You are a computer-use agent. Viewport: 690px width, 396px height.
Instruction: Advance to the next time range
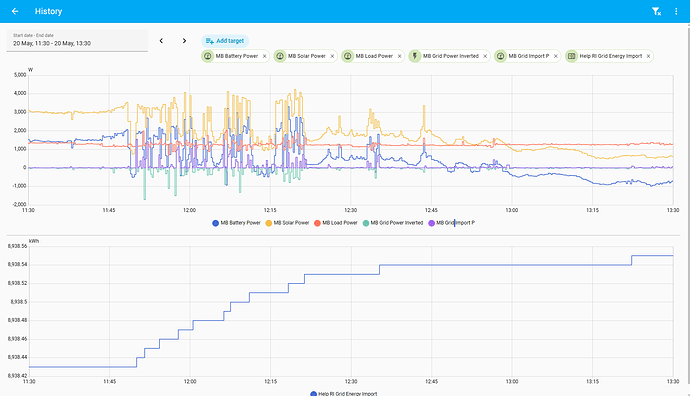coord(184,40)
